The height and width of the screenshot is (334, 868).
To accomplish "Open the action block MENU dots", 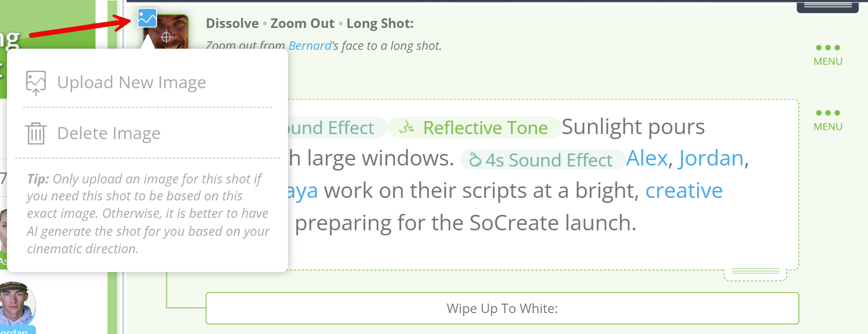I will point(828,120).
